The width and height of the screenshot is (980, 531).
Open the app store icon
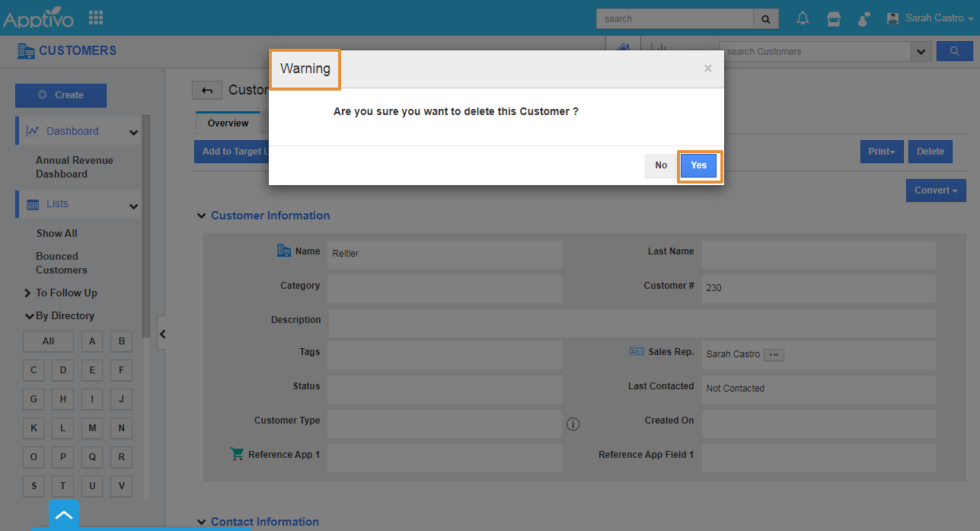834,18
